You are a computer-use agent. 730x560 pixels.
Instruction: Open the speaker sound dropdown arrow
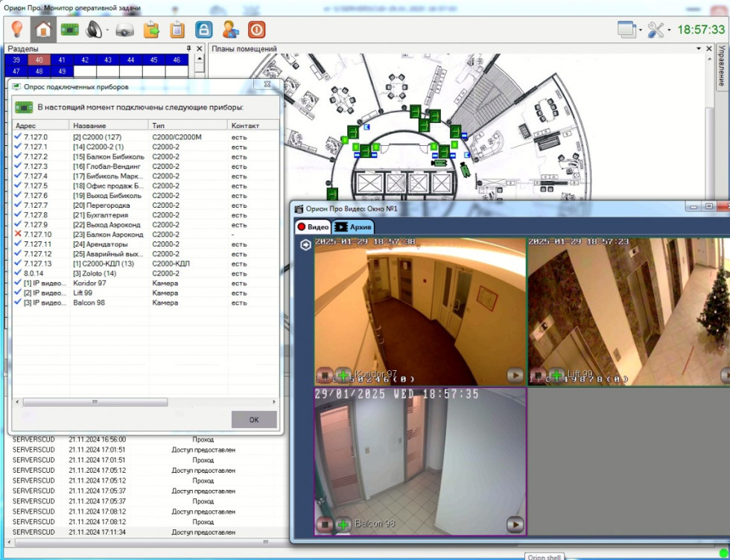(107, 31)
